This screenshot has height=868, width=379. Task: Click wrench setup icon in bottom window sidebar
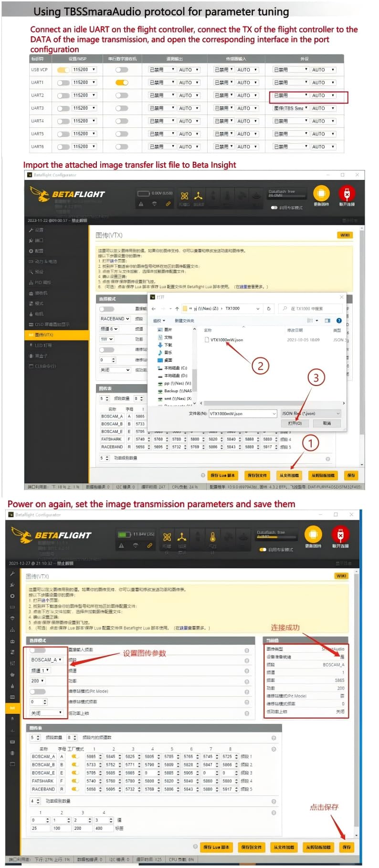12,573
